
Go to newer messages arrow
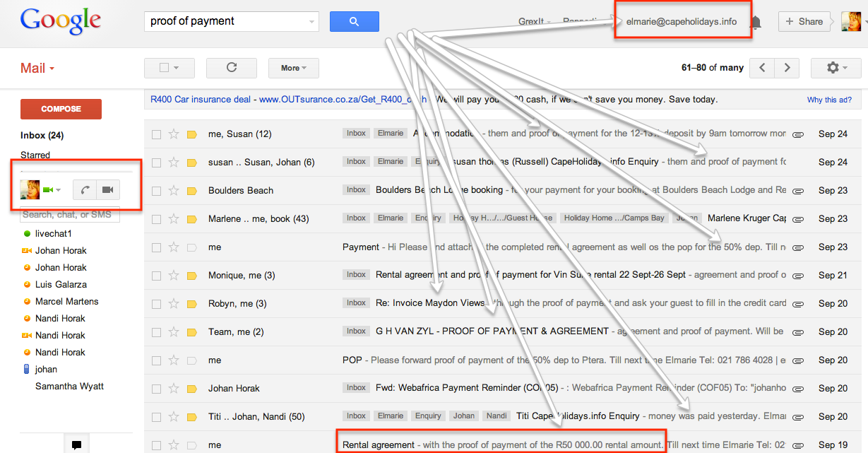(762, 68)
